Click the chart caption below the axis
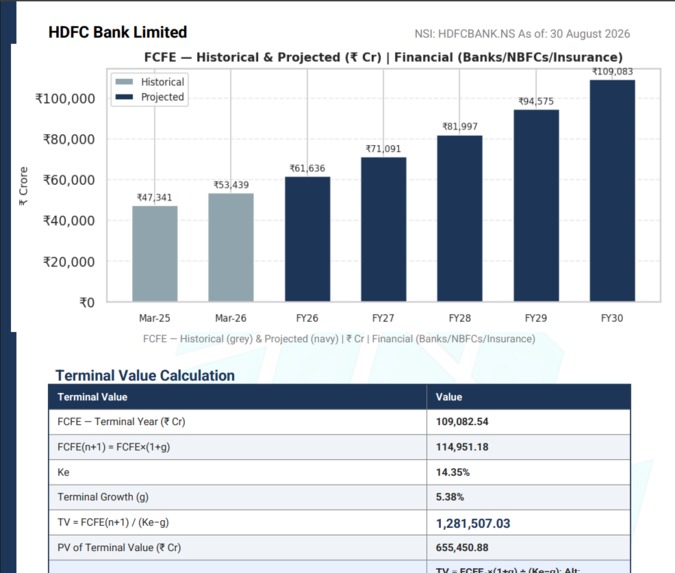675x573 pixels. click(339, 339)
